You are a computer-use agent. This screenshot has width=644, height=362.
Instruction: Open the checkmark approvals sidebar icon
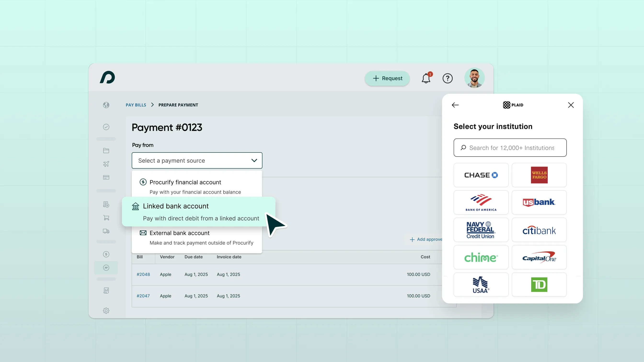click(x=106, y=127)
